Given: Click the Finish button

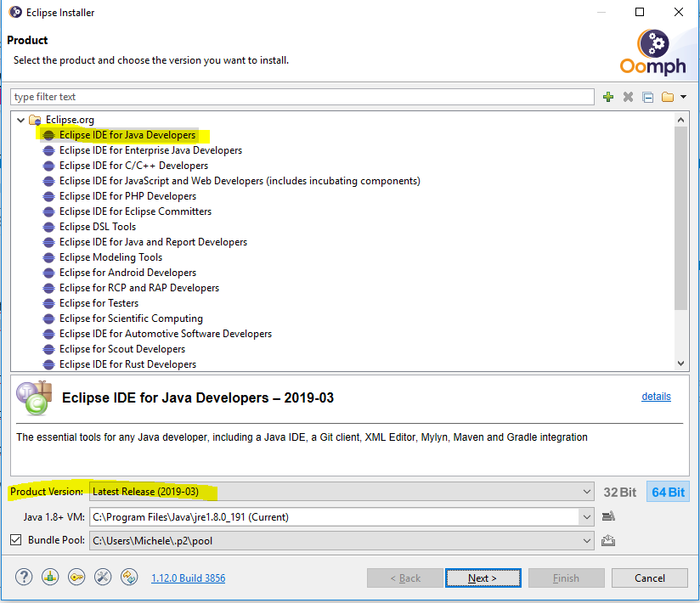Looking at the screenshot, I should pyautogui.click(x=566, y=578).
